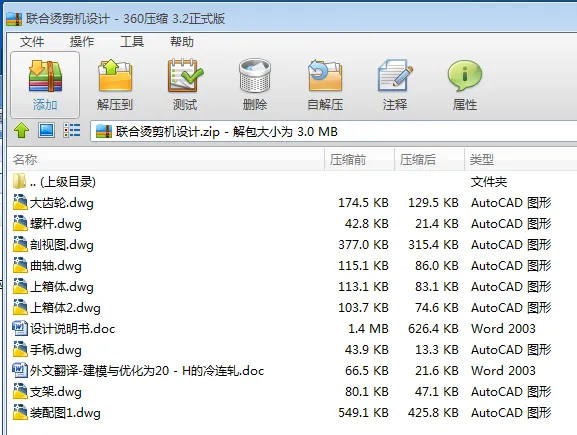Click the address bar path field
This screenshot has height=435, width=577.
coord(334,131)
